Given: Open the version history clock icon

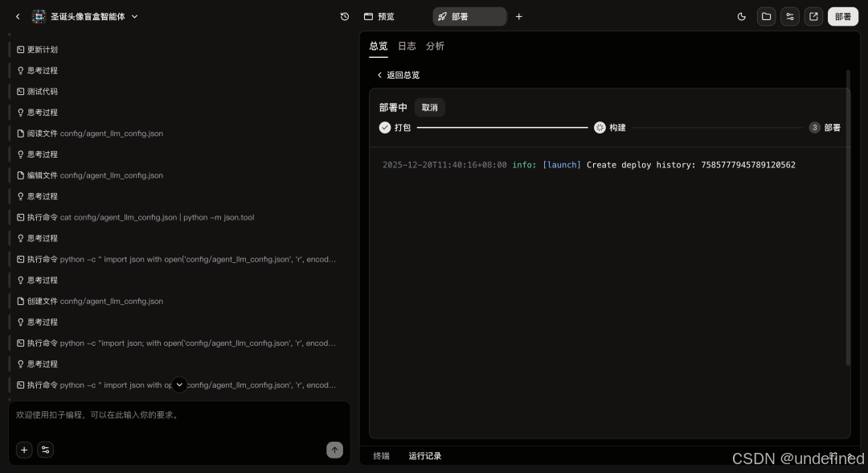Looking at the screenshot, I should click(344, 17).
